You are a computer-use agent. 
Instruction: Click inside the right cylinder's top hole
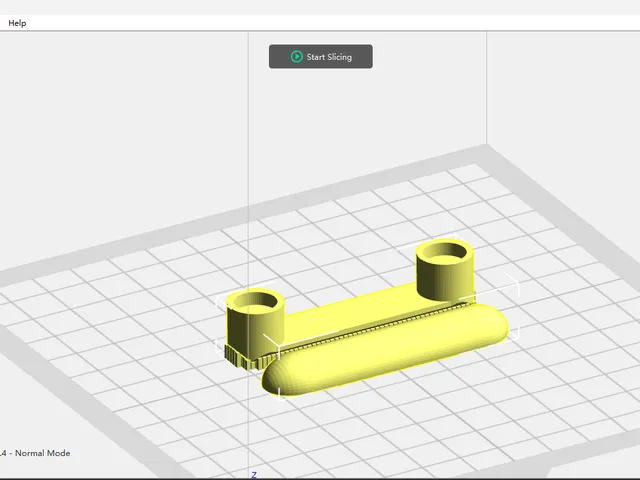(445, 251)
